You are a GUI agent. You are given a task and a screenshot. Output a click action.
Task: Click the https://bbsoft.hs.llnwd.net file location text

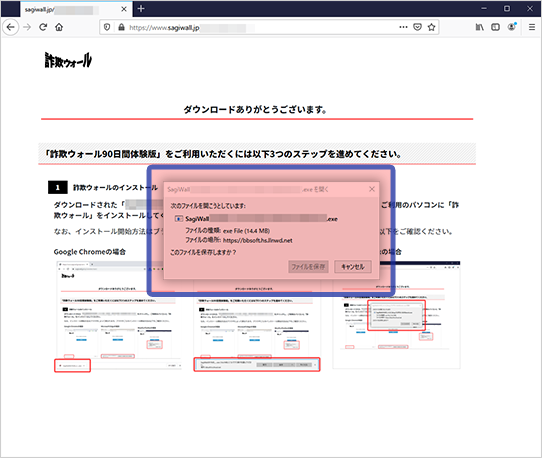pyautogui.click(x=258, y=240)
